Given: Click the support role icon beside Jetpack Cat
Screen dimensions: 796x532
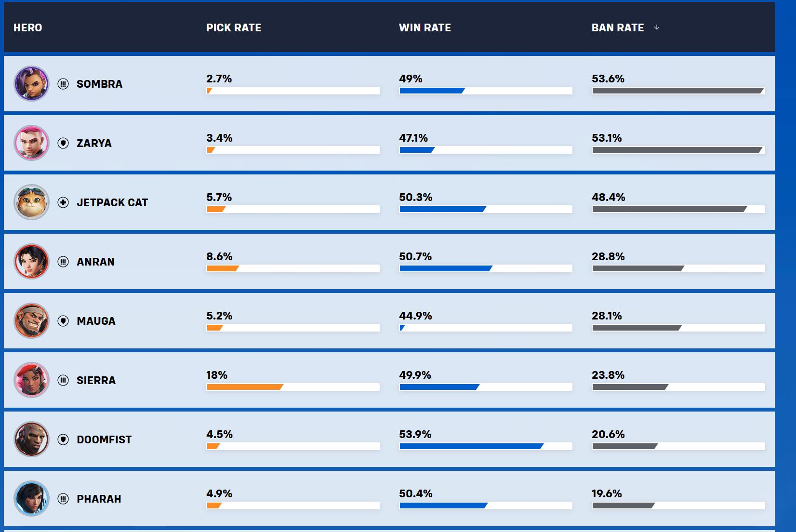Looking at the screenshot, I should [x=63, y=202].
